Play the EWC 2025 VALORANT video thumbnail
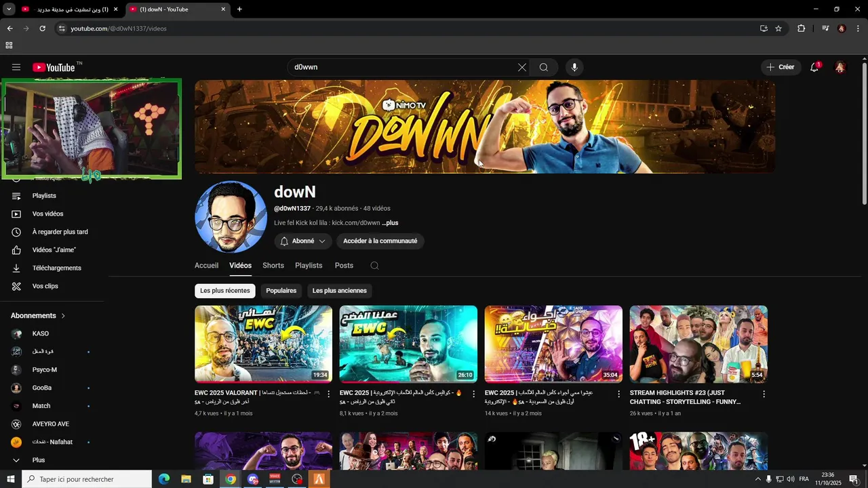The height and width of the screenshot is (488, 868). pyautogui.click(x=263, y=344)
